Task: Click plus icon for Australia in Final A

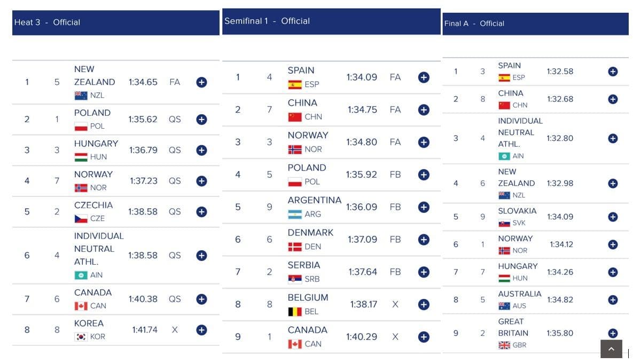Action: coord(613,299)
